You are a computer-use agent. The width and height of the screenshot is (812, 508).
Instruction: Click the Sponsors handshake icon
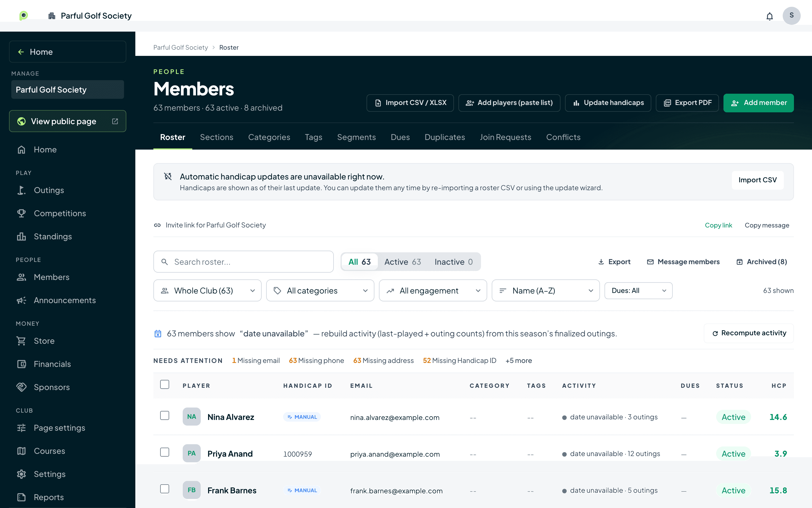point(21,387)
